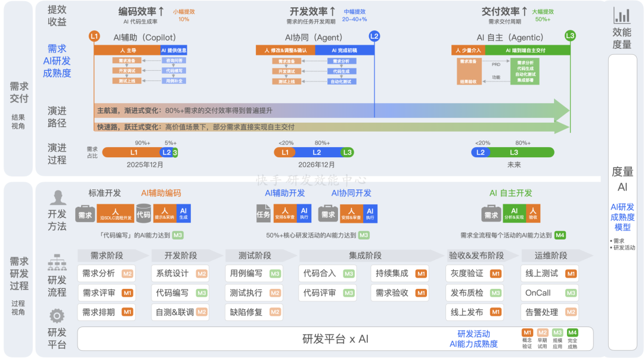644x358 pixels.
Task: Select the orange AI 生成 icon
Action: pos(183,213)
